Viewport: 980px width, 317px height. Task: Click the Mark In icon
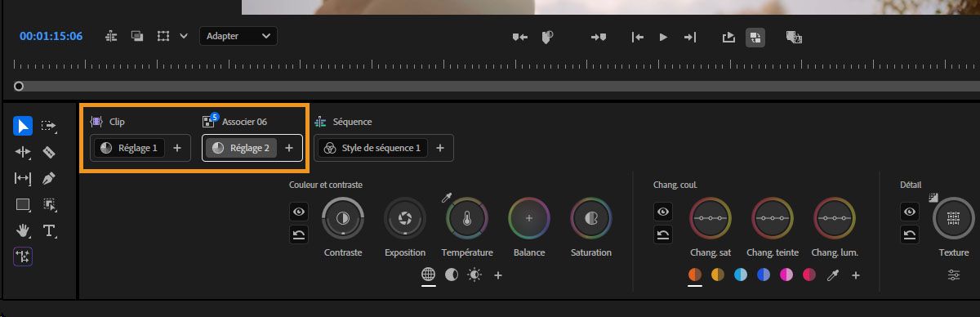tap(519, 37)
